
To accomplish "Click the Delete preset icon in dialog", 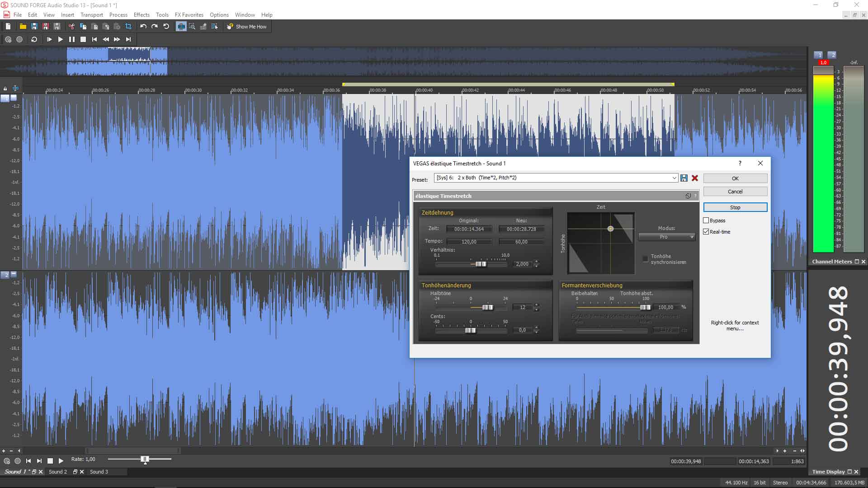I will pyautogui.click(x=694, y=178).
